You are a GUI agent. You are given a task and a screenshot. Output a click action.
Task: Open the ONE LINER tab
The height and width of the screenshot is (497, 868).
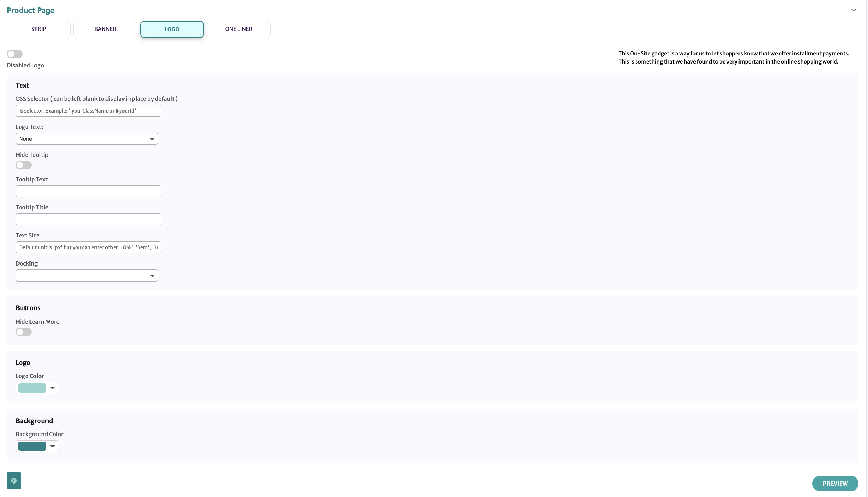point(239,29)
